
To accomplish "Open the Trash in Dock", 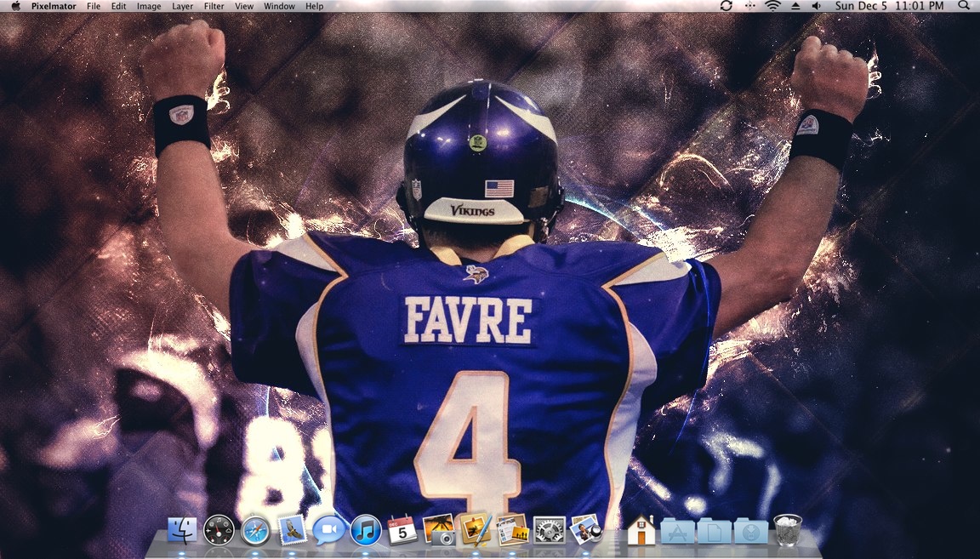I will point(788,529).
